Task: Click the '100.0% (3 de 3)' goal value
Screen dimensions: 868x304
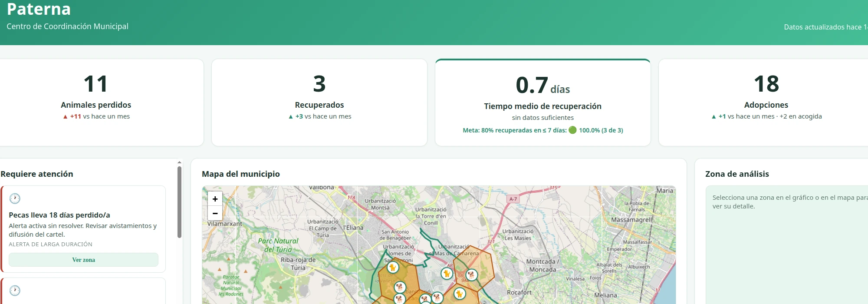Action: [601, 130]
